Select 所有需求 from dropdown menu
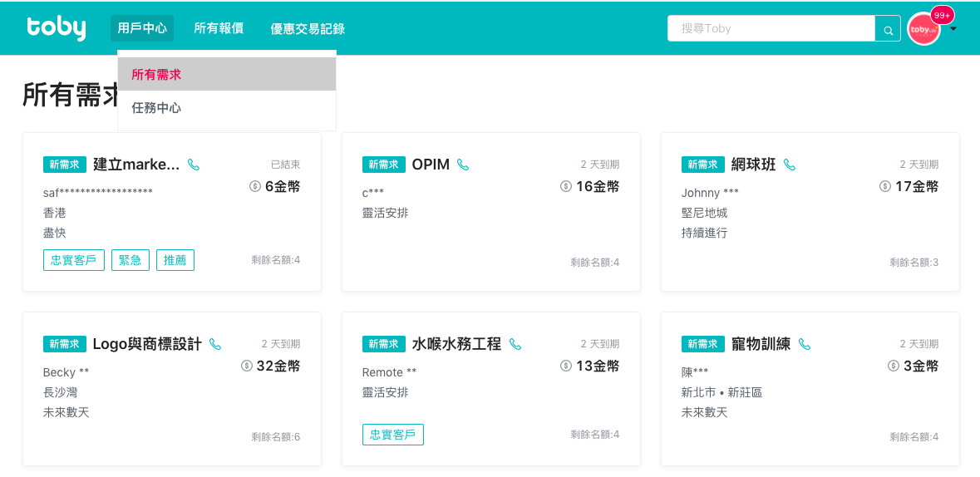The image size is (980, 477). pos(227,74)
